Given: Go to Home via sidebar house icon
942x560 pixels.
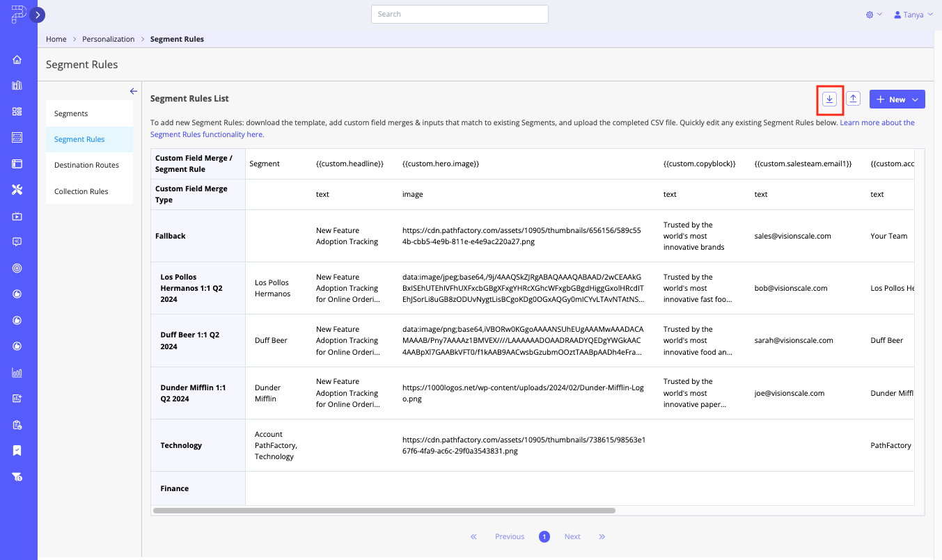Looking at the screenshot, I should pos(17,60).
